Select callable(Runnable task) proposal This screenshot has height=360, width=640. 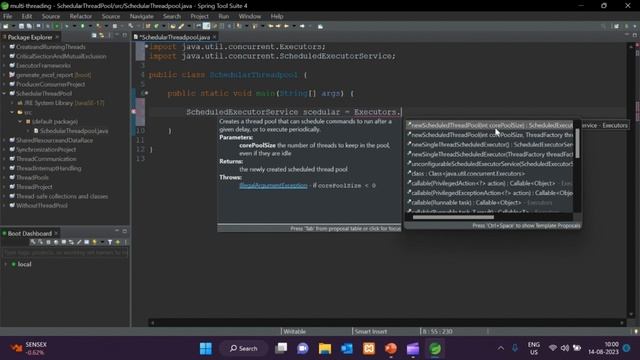(490, 202)
